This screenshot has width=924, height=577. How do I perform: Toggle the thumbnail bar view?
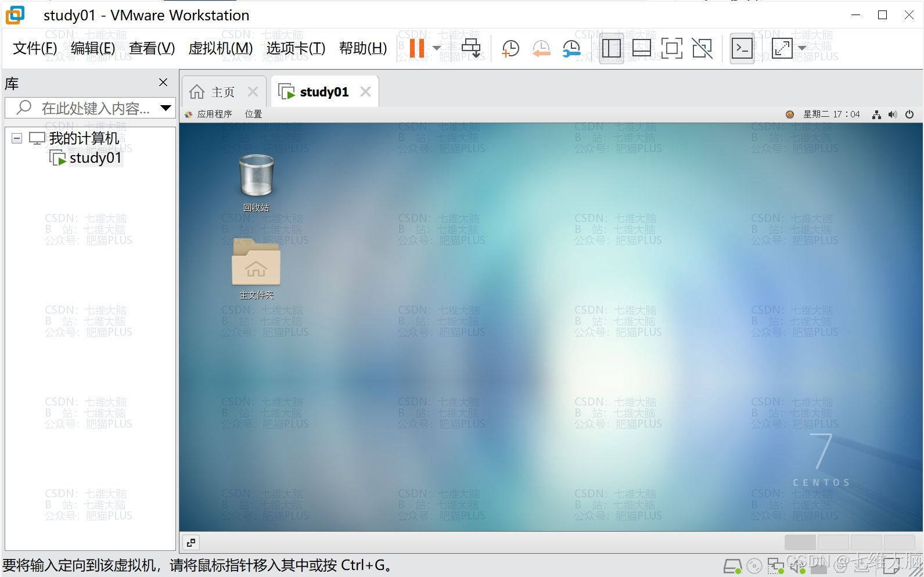(641, 48)
